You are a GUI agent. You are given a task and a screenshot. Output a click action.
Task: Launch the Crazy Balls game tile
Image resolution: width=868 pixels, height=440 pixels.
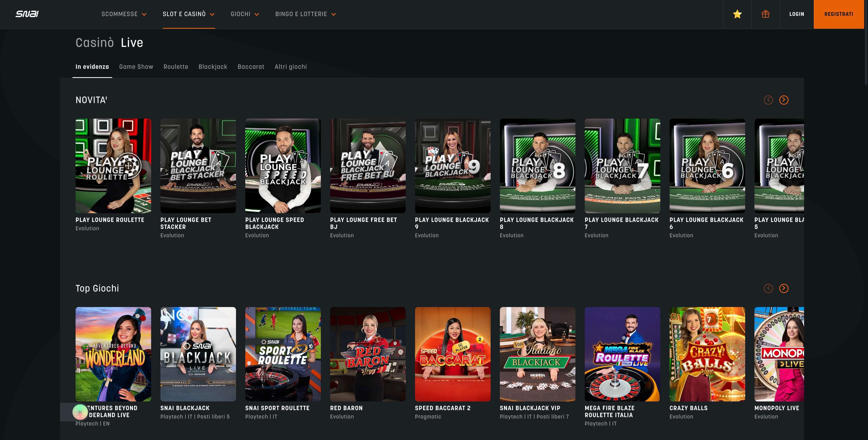tap(707, 354)
